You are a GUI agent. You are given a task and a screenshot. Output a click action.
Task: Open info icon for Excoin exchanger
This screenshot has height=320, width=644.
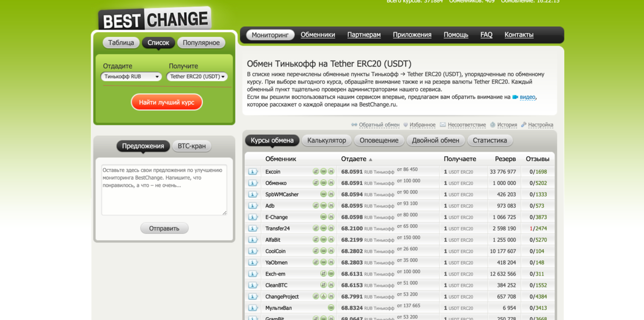point(253,172)
